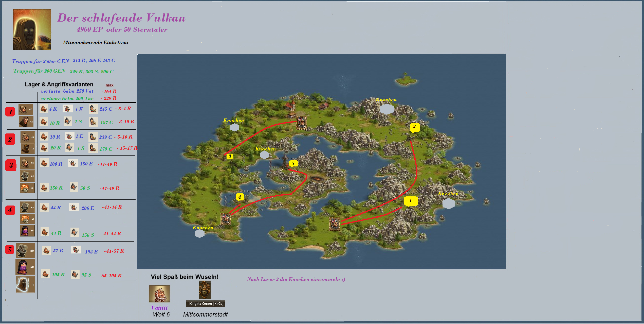
Task: Click the purple-veiled unit icon in camp 5
Action: (25, 267)
